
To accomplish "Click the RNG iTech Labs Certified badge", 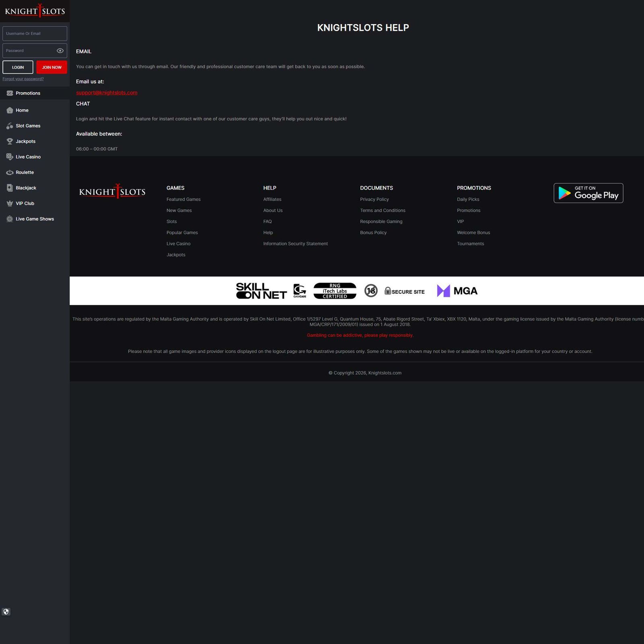I will click(335, 291).
